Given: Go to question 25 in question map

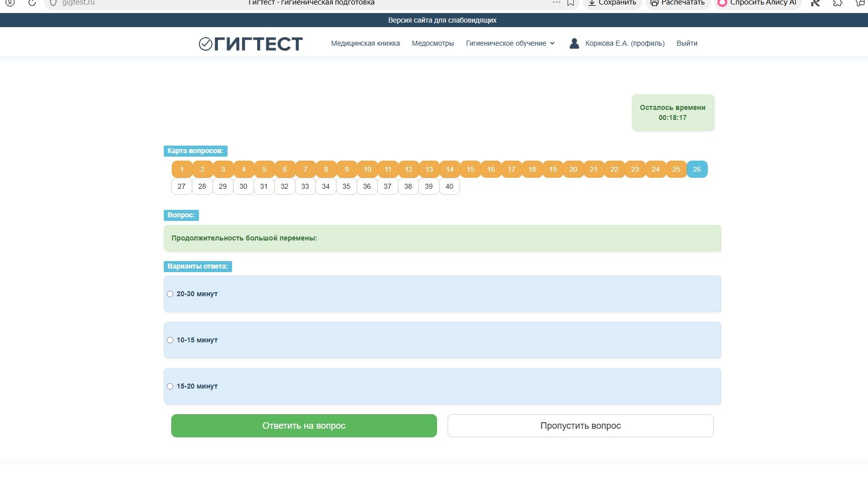Looking at the screenshot, I should (676, 169).
